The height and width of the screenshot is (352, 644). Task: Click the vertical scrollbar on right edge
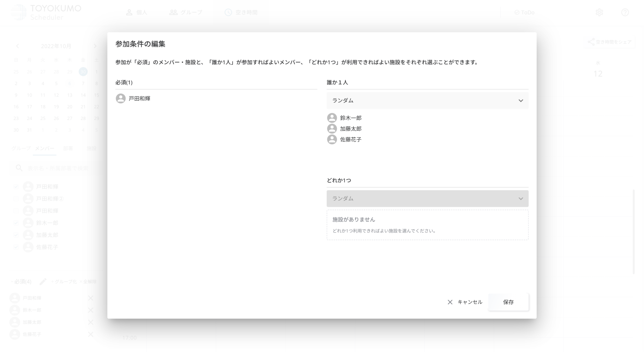coord(634,231)
